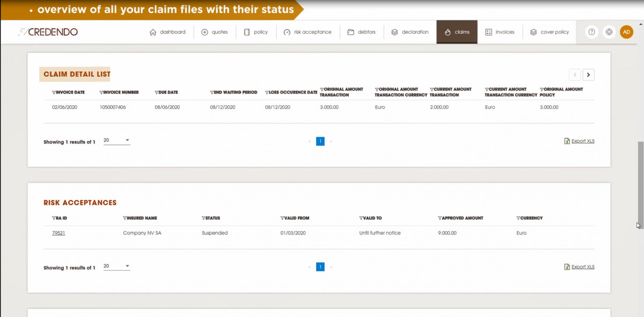The image size is (644, 317).
Task: Filter by End Waiting Period column
Action: coord(212,92)
